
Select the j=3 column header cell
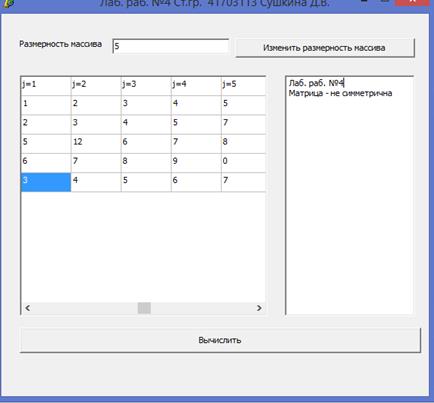coord(146,86)
